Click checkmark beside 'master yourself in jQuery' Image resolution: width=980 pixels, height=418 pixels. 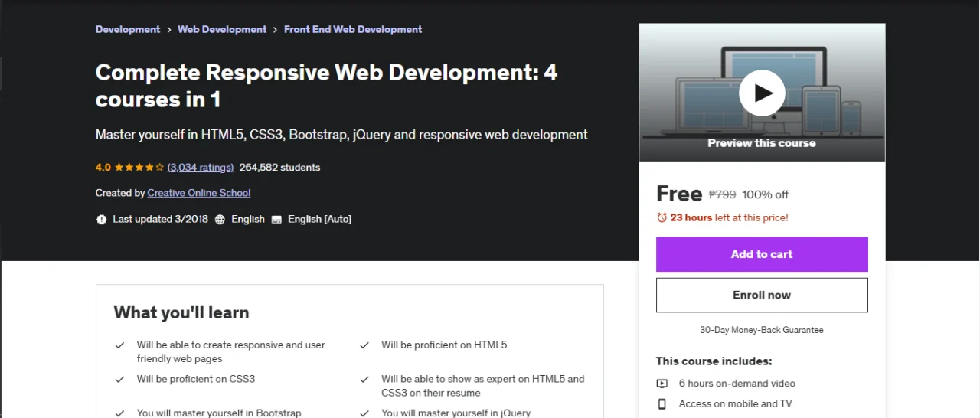tap(365, 413)
